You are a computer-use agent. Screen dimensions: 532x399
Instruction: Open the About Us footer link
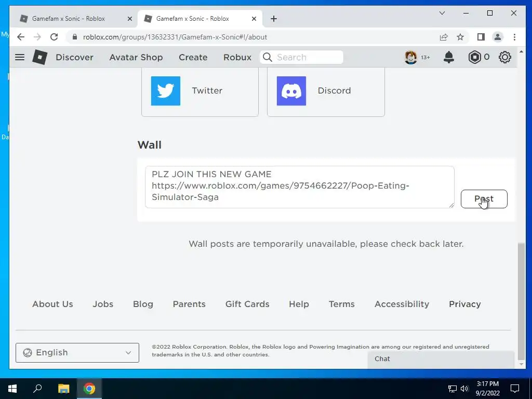[52, 304]
